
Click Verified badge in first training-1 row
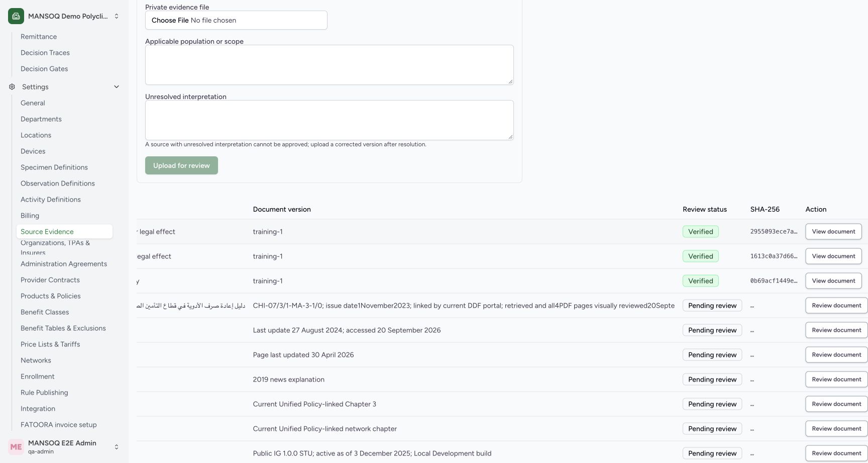point(701,232)
